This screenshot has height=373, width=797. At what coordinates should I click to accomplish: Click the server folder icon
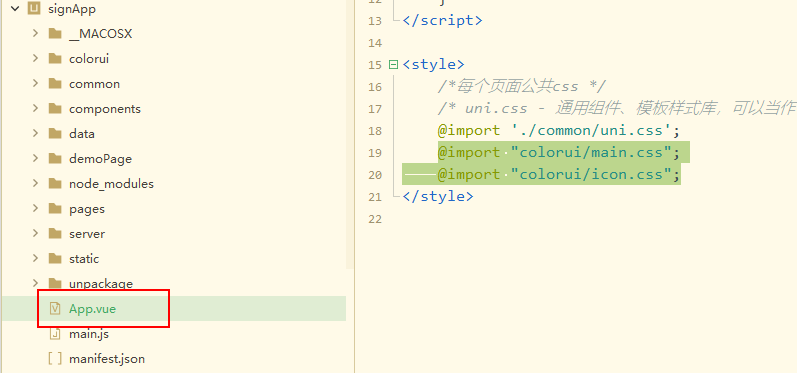click(x=55, y=233)
